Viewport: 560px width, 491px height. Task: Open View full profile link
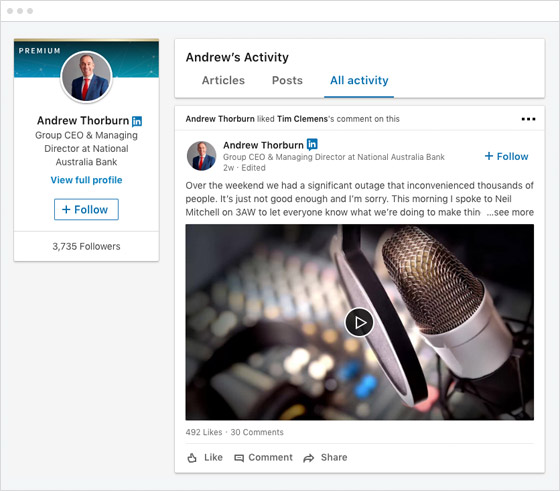coord(86,180)
